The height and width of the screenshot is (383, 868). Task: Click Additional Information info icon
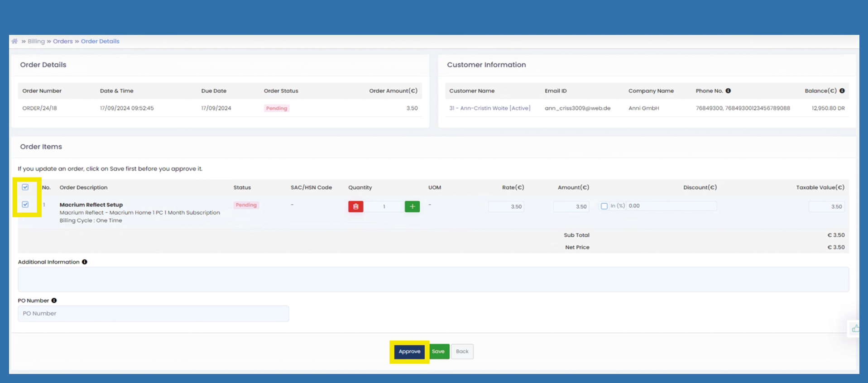point(85,262)
